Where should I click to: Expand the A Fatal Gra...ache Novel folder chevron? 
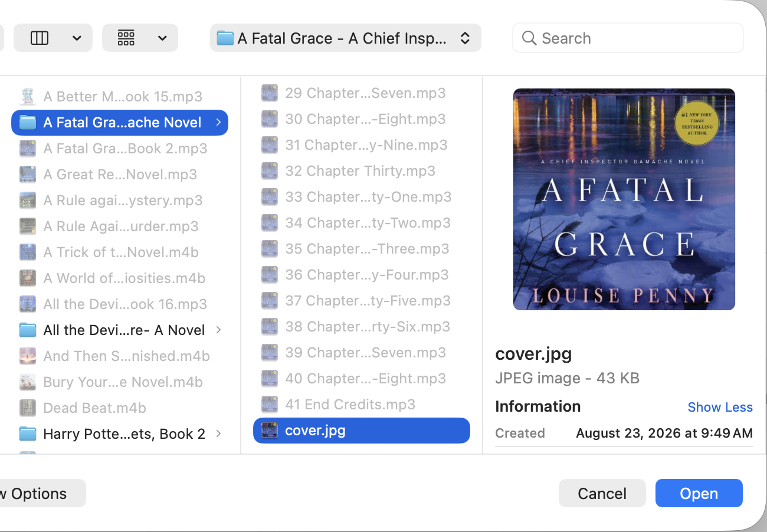(218, 122)
